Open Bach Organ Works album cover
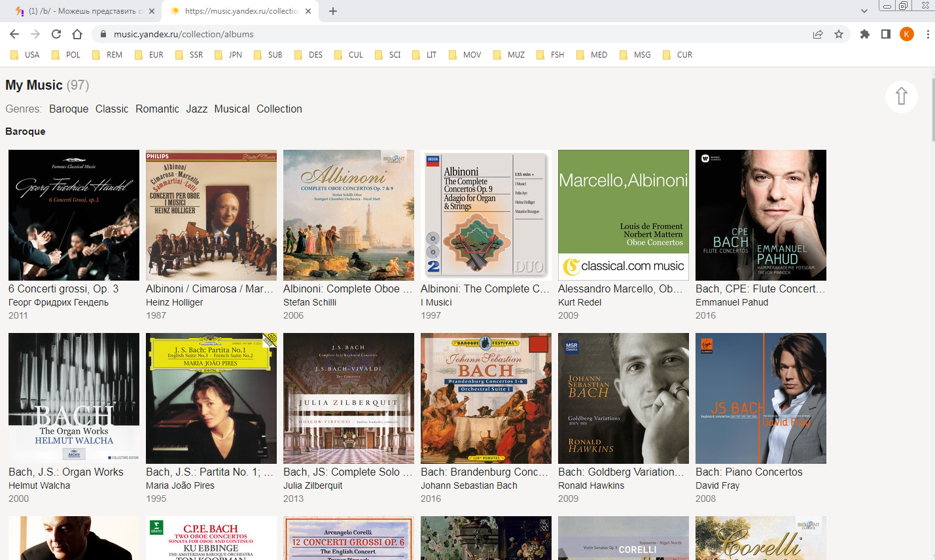Image resolution: width=935 pixels, height=560 pixels. [74, 398]
